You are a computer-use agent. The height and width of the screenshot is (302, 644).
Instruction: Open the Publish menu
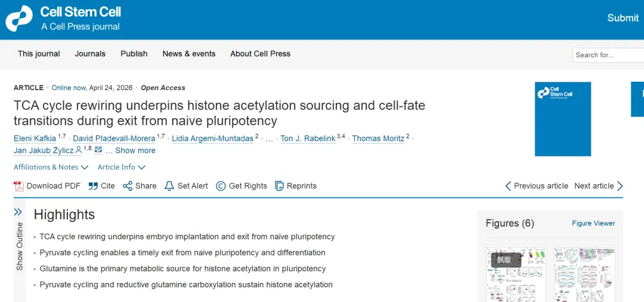(134, 54)
